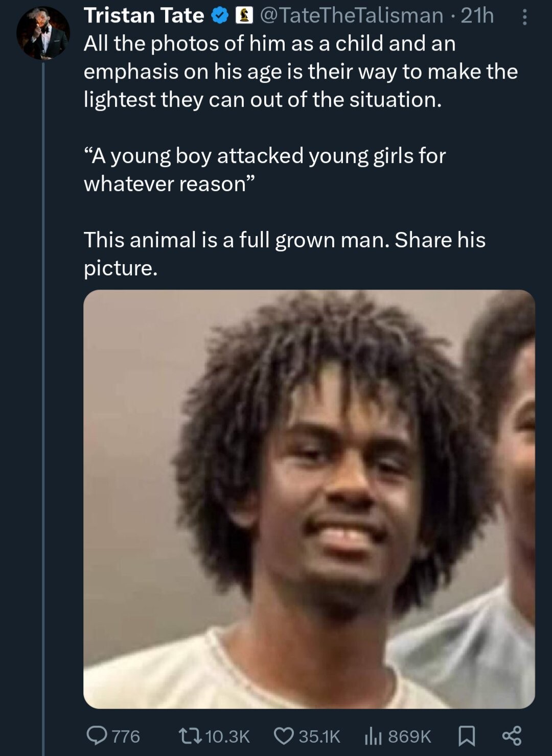Image resolution: width=552 pixels, height=756 pixels.
Task: Open the Tristan Tate display name
Action: [x=144, y=16]
